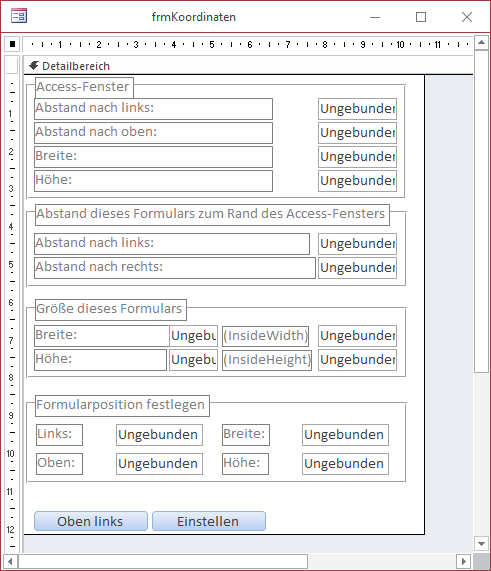Viewport: 491px width, 571px height.
Task: Select the 'Abstand dieses Formulars zum Rand' label
Action: [x=212, y=214]
